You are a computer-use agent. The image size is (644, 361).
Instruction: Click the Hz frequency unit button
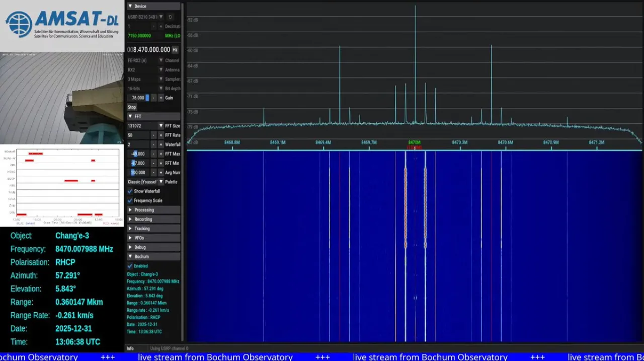[x=175, y=50]
